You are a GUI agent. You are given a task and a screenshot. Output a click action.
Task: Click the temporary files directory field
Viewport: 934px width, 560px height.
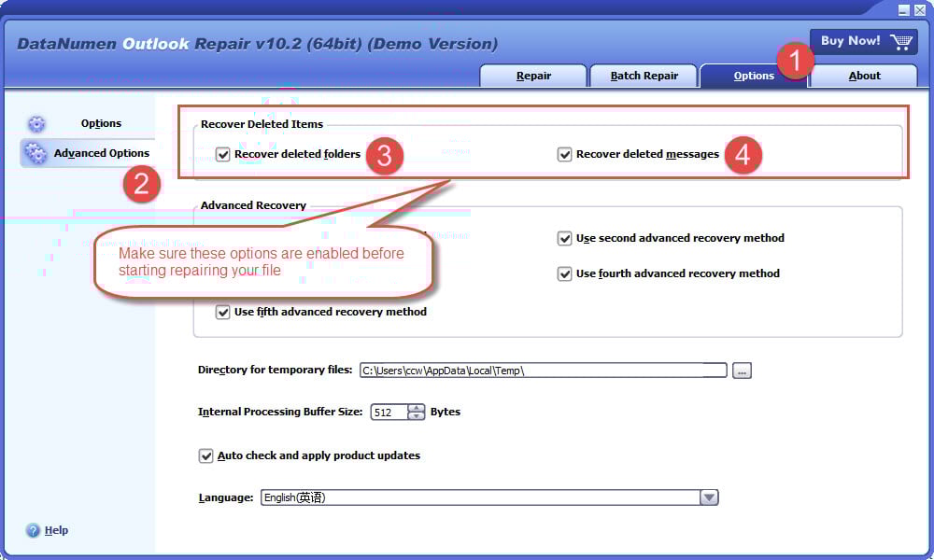pyautogui.click(x=544, y=371)
